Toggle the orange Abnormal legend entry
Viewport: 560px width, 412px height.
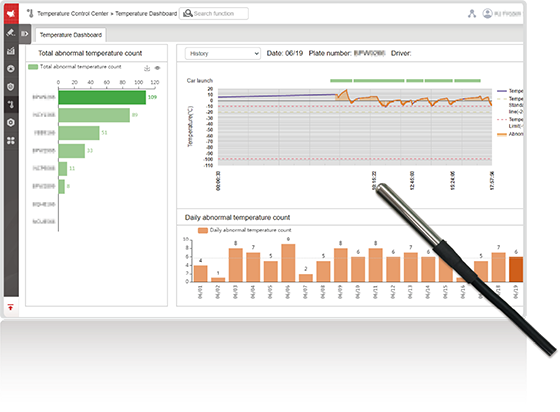(x=510, y=134)
